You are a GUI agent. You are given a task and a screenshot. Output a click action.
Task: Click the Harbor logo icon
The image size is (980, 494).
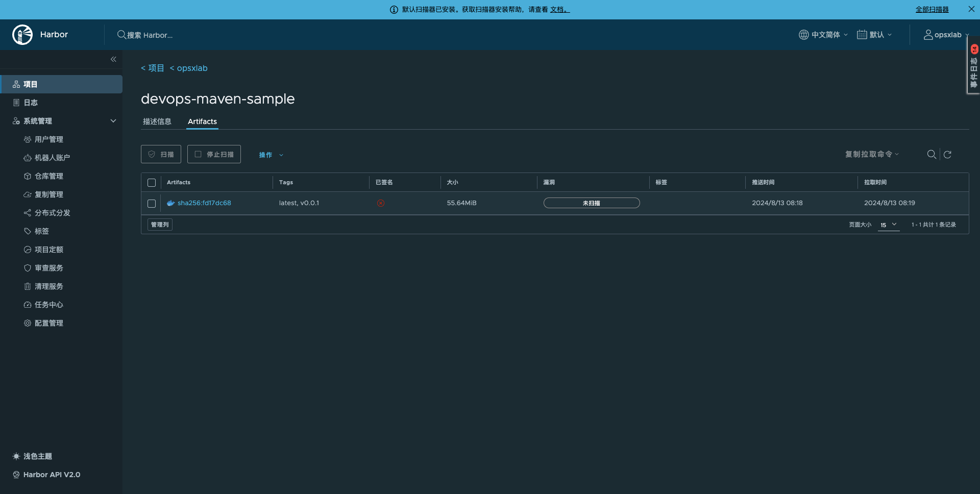pyautogui.click(x=22, y=35)
